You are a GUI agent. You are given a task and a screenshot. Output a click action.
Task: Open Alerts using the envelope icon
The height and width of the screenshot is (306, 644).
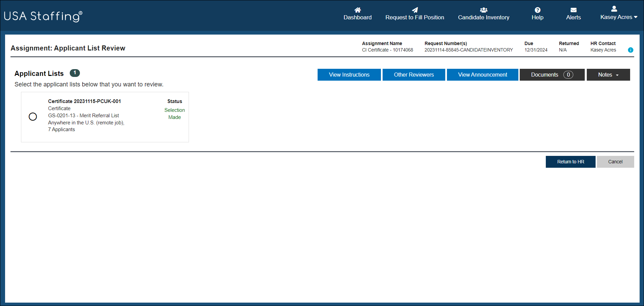pos(573,9)
